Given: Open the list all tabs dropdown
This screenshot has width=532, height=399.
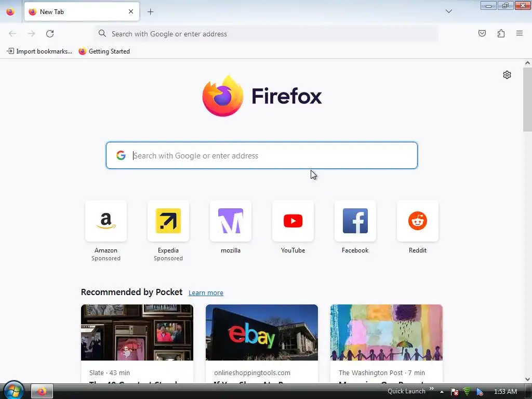Looking at the screenshot, I should click(448, 11).
